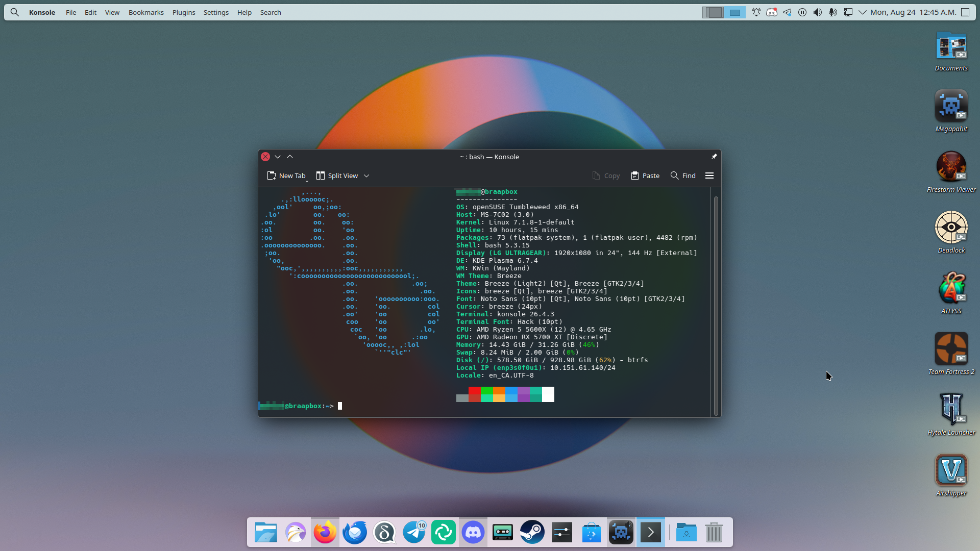Open the Documents desktop folder

[951, 52]
